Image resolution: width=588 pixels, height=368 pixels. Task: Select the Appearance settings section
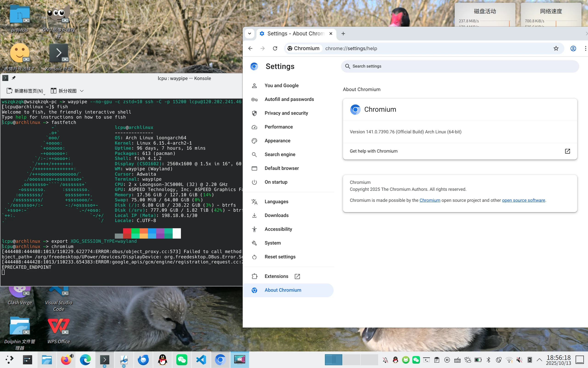(277, 141)
